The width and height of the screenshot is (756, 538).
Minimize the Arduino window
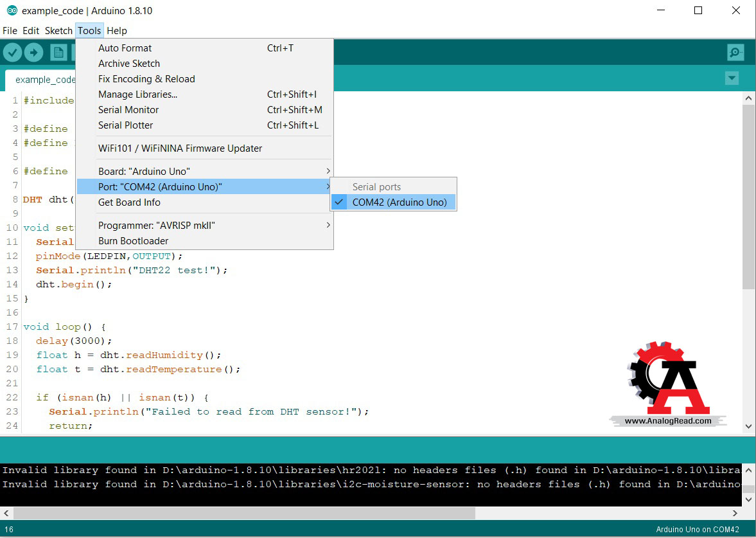pos(660,10)
